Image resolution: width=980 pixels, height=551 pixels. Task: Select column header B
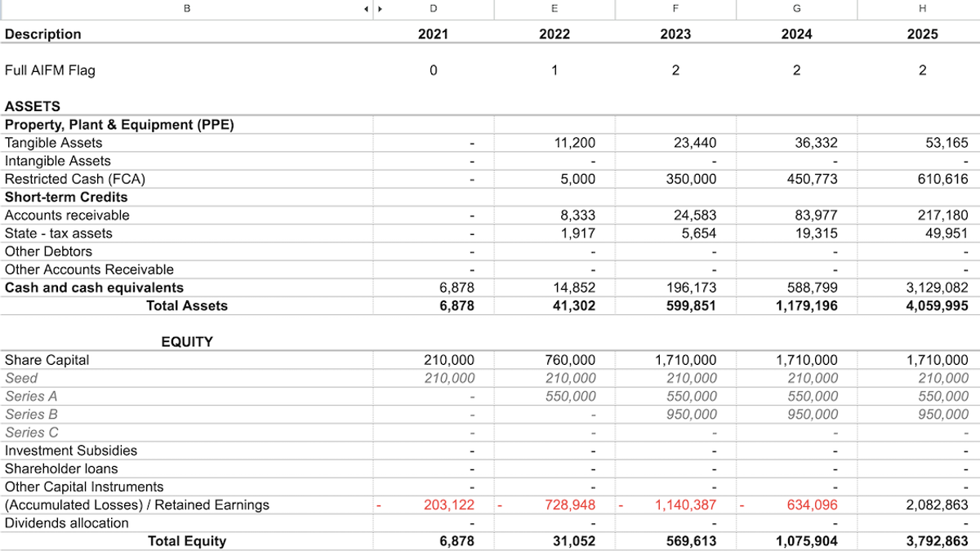point(186,9)
